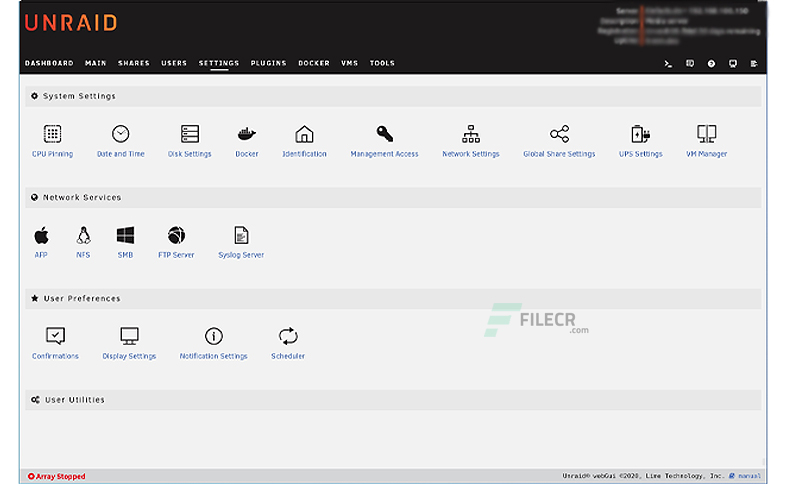Image resolution: width=786 pixels, height=484 pixels.
Task: Go to the Dashboard tab
Action: [x=49, y=63]
